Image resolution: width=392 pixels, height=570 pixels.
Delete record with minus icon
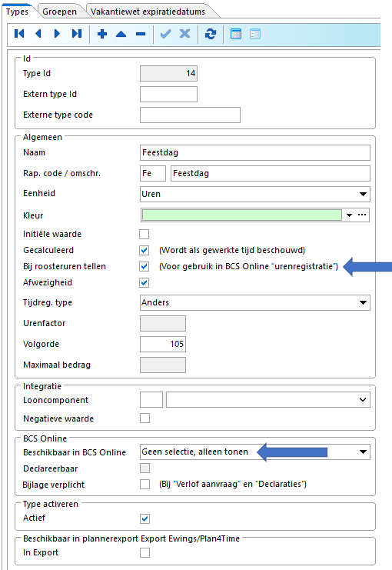(x=141, y=34)
